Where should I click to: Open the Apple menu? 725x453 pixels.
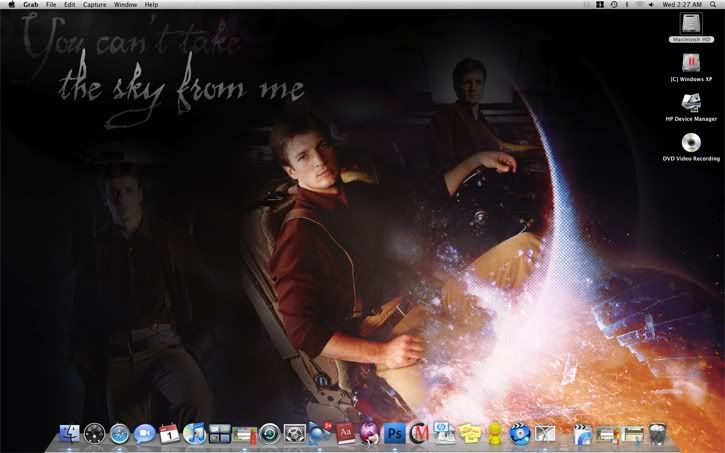(12, 5)
